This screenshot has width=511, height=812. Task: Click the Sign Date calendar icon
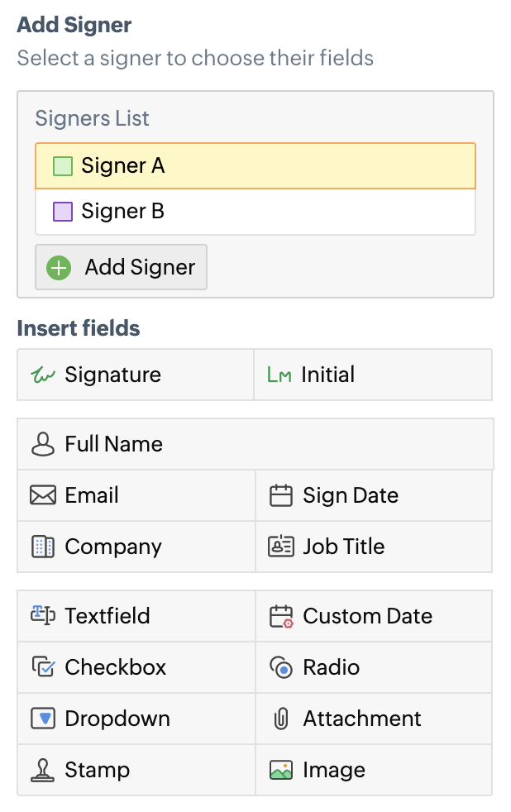(281, 495)
